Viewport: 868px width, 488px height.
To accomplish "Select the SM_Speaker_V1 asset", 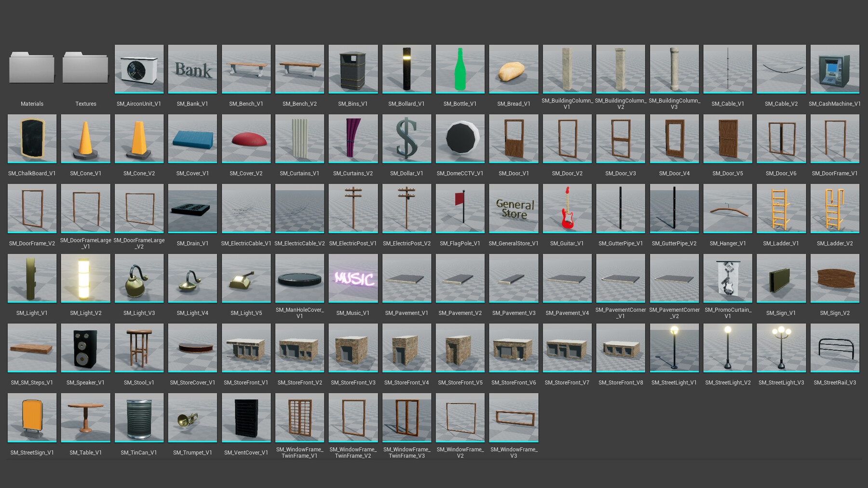I will click(x=85, y=348).
